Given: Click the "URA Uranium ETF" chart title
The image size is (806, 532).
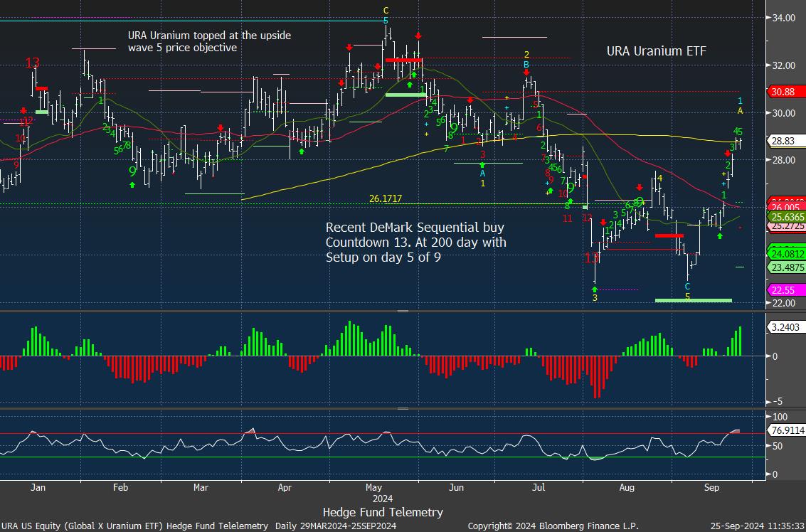Looking at the screenshot, I should [657, 51].
